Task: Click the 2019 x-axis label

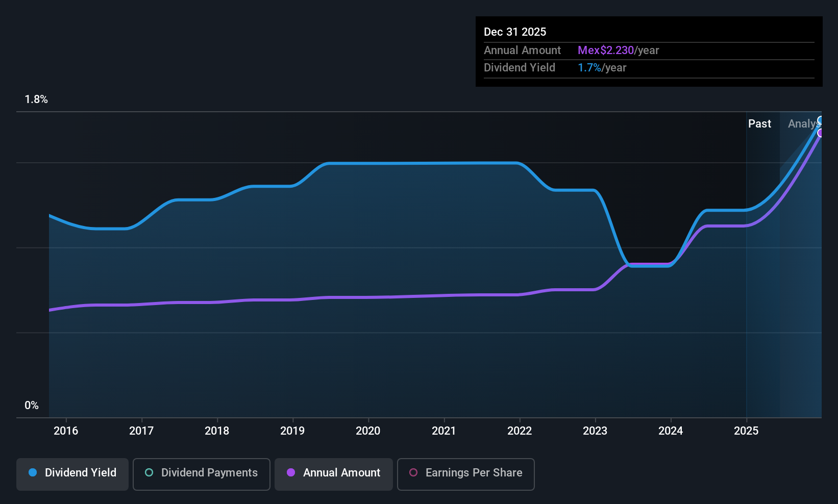Action: (x=292, y=431)
